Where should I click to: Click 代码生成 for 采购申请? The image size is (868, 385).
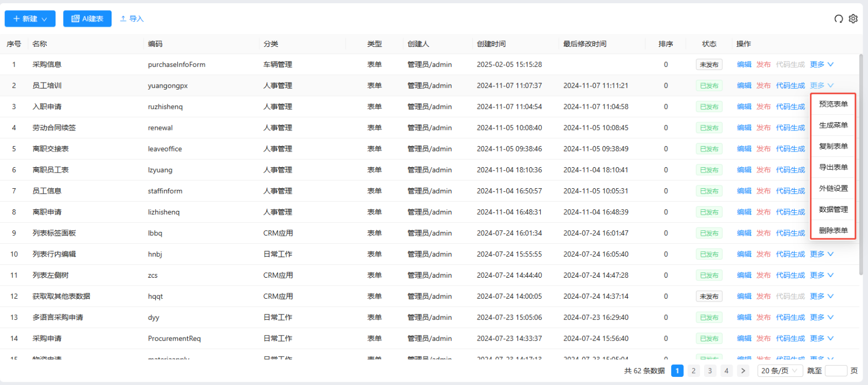click(790, 338)
